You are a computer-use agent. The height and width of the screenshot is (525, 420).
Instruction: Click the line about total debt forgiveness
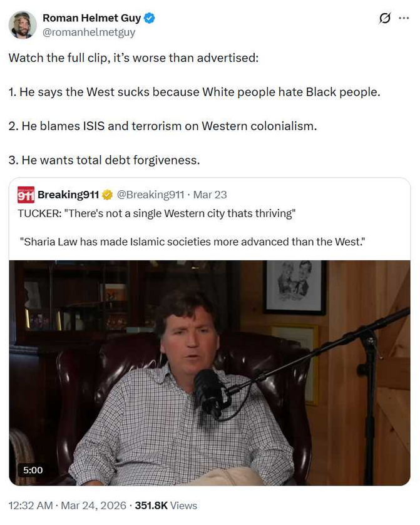(104, 160)
